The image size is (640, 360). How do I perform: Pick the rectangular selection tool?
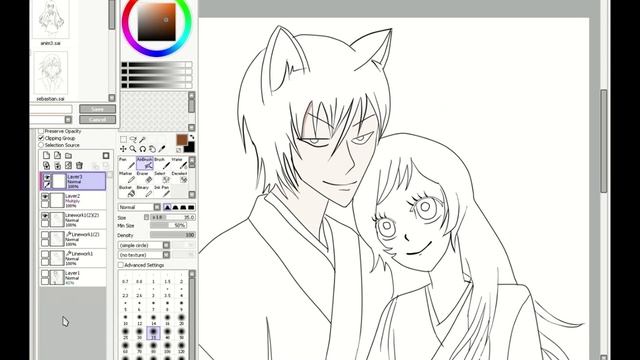tap(123, 140)
